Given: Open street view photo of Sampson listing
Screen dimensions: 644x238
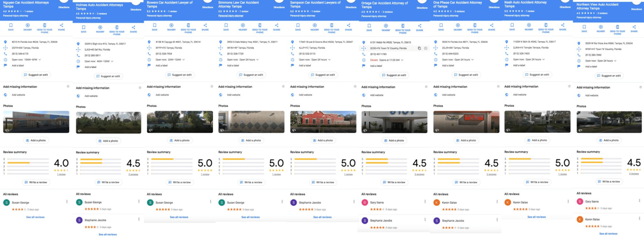Looking at the screenshot, I should tap(323, 122).
